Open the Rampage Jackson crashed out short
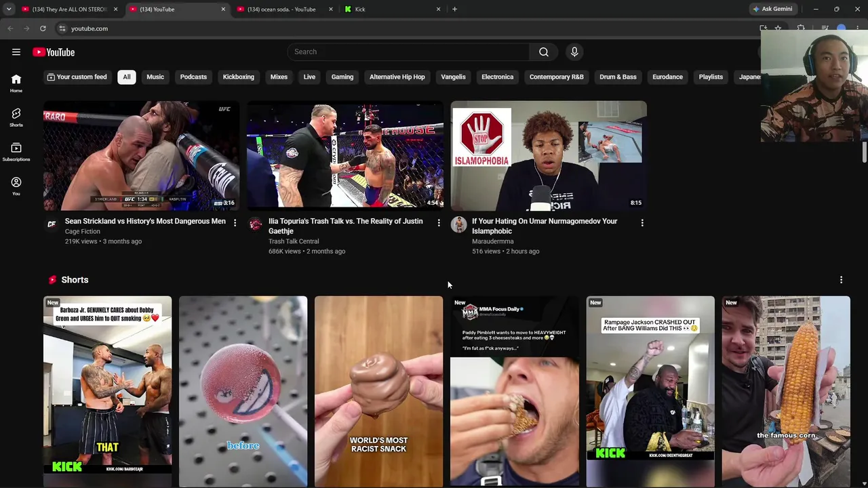The height and width of the screenshot is (488, 868). coord(650,392)
